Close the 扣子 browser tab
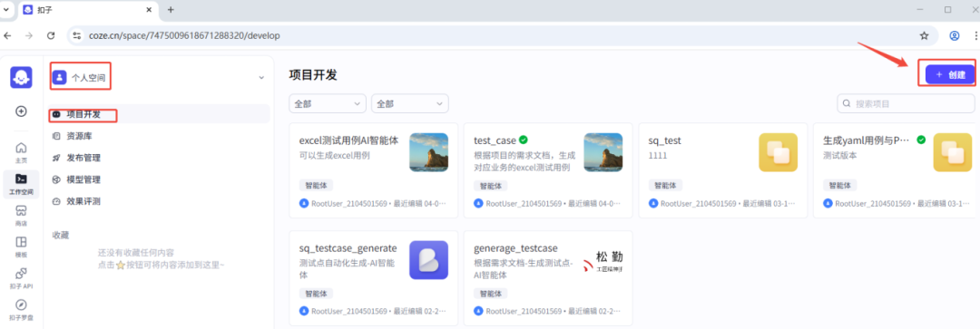 [x=149, y=10]
